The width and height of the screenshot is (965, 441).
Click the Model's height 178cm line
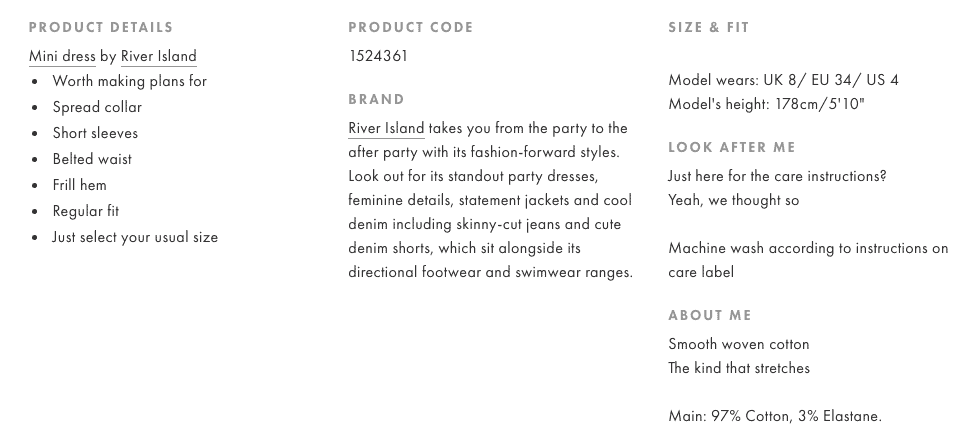point(766,104)
